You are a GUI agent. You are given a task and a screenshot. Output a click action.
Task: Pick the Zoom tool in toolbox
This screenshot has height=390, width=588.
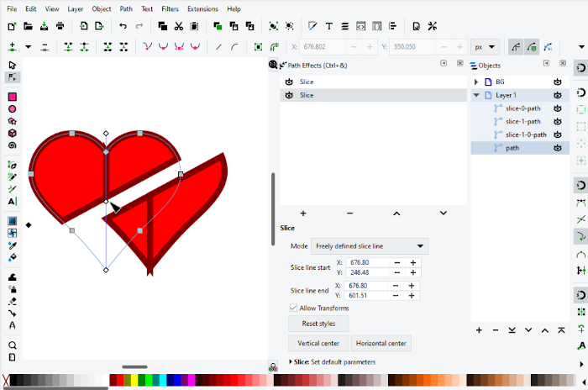pyautogui.click(x=13, y=345)
